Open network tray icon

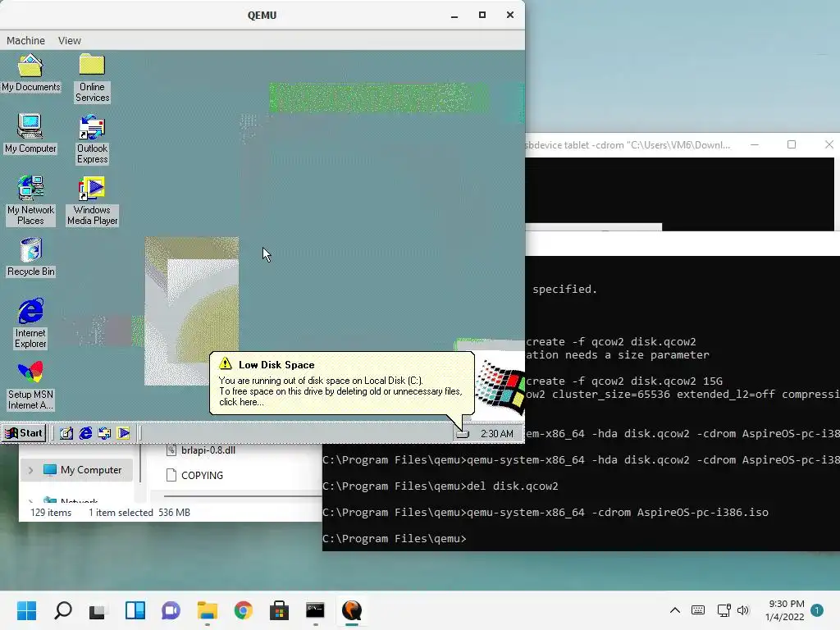coord(724,610)
